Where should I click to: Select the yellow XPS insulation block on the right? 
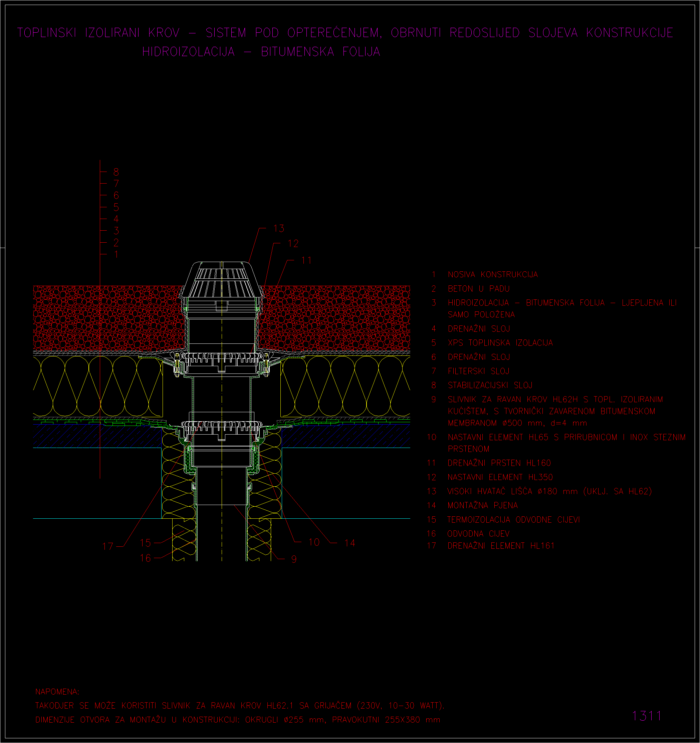(x=345, y=386)
